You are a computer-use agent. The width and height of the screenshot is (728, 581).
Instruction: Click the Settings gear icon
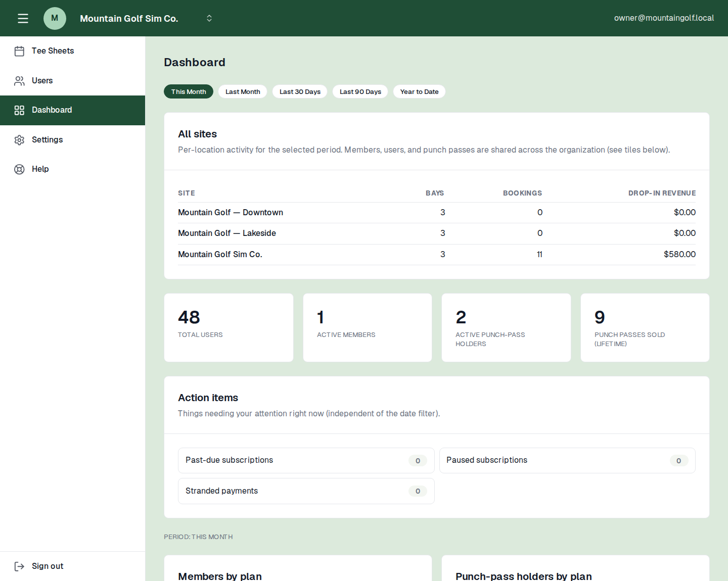click(x=19, y=140)
